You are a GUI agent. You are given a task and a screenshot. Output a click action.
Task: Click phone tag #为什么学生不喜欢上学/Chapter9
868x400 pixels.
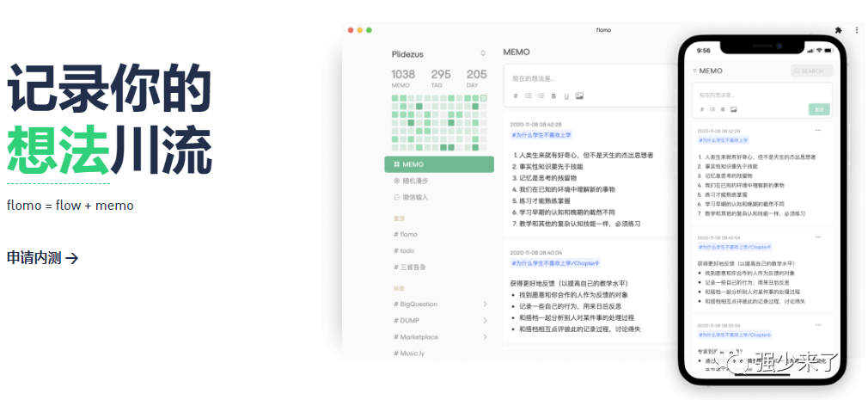(735, 247)
